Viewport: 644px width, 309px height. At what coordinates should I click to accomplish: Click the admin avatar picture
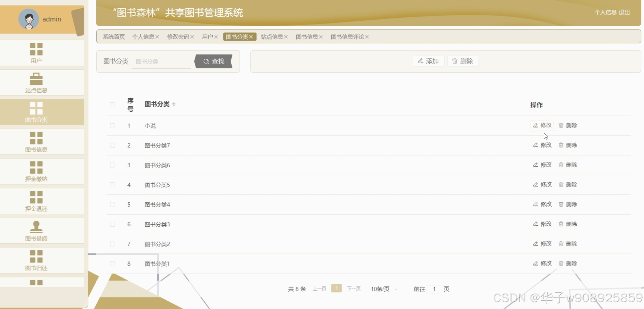tap(28, 19)
